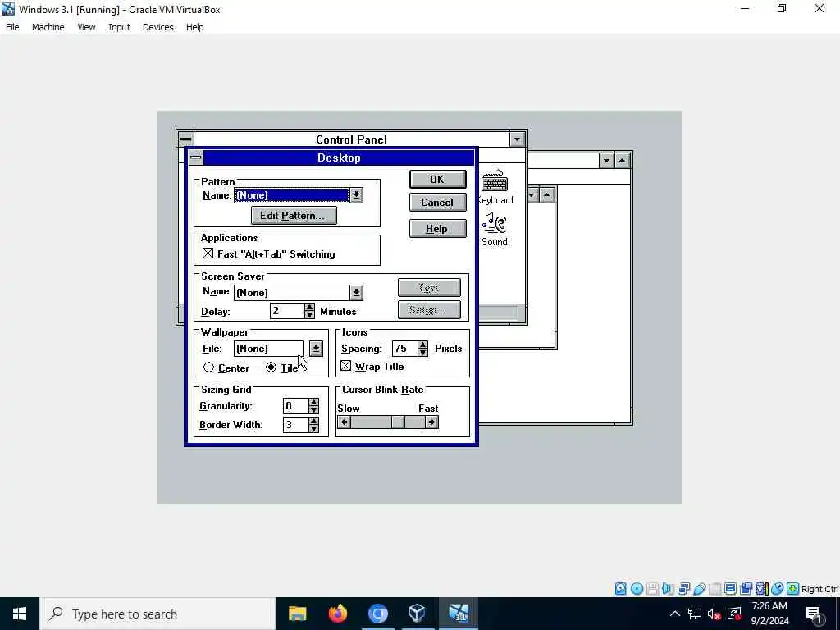
Task: Open the USB devices status icon
Action: (x=699, y=589)
